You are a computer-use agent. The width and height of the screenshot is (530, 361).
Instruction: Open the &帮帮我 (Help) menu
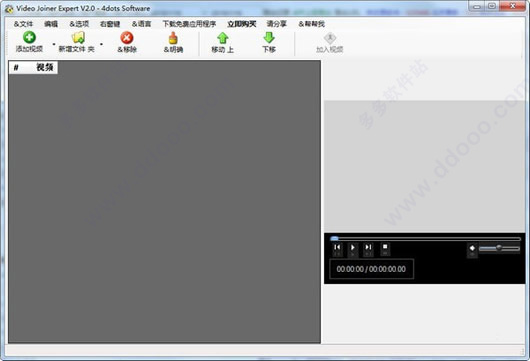point(311,24)
